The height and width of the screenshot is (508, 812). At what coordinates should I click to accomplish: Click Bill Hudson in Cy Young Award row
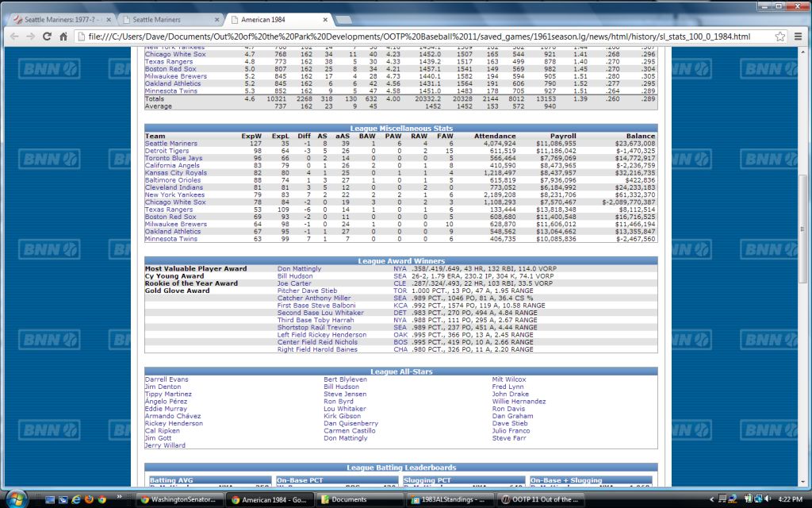point(295,275)
